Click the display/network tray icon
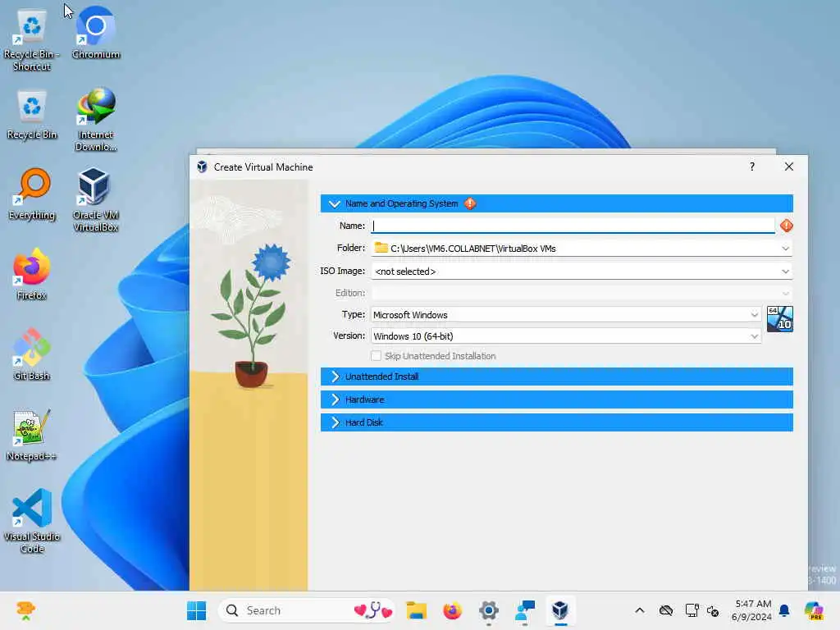 (692, 610)
